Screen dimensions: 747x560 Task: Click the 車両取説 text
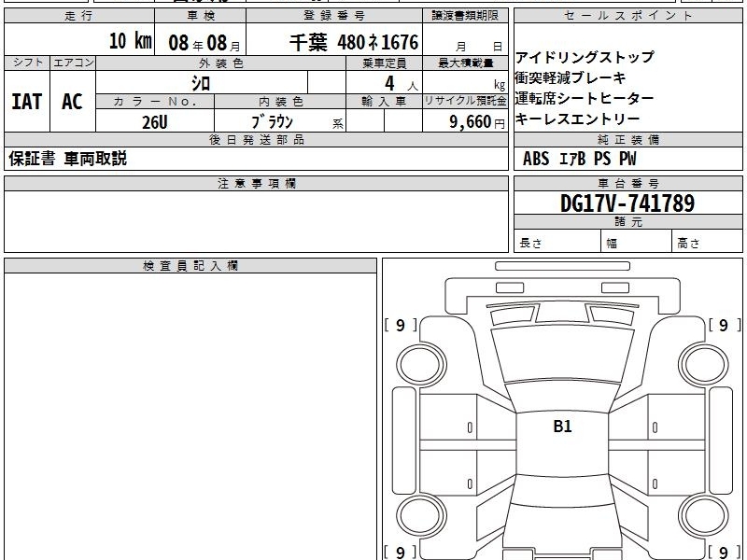point(95,159)
